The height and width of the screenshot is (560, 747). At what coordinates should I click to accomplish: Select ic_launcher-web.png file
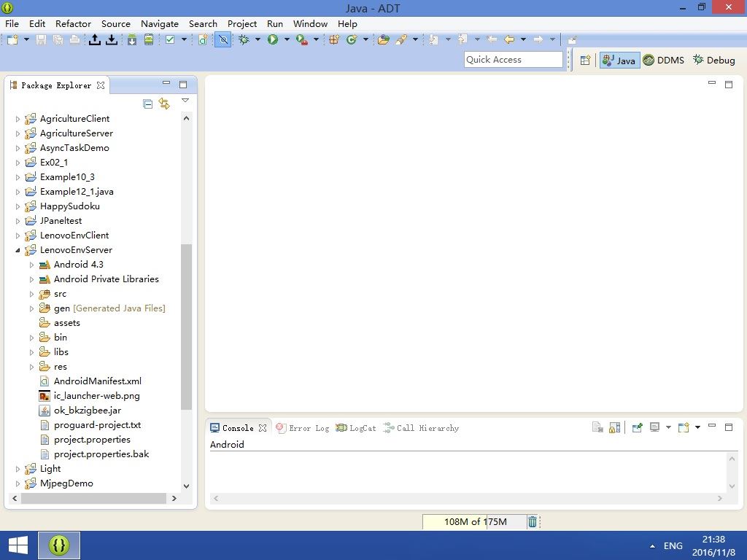tap(97, 396)
